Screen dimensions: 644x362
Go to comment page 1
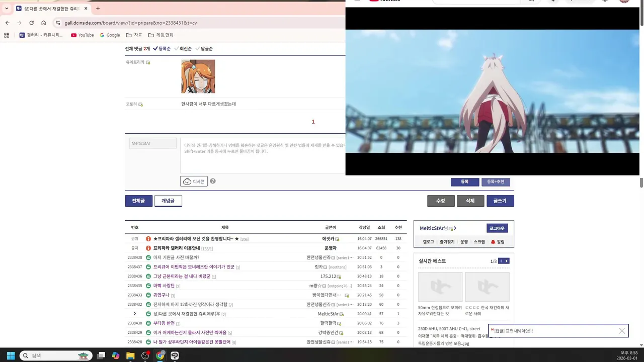313,122
